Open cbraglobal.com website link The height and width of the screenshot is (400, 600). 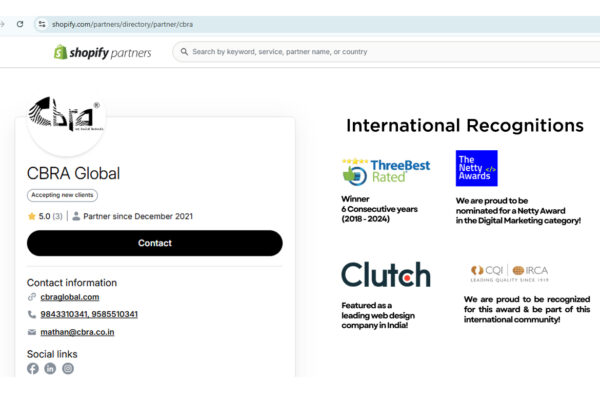click(x=70, y=297)
